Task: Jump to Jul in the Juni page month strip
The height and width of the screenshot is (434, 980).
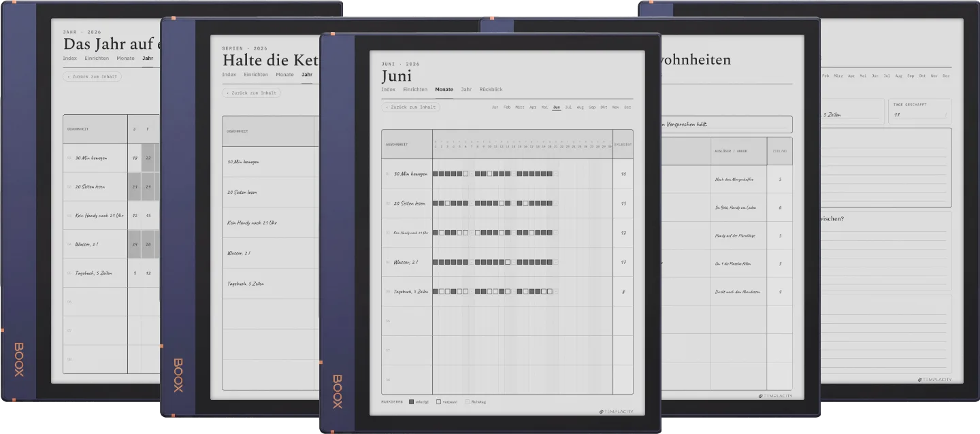Action: (568, 107)
